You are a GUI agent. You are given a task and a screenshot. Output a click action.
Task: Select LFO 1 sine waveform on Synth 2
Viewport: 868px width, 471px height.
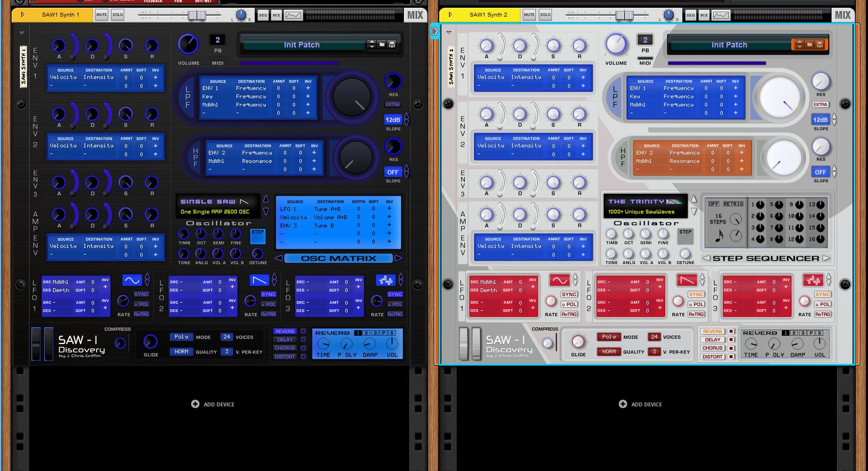[x=560, y=280]
